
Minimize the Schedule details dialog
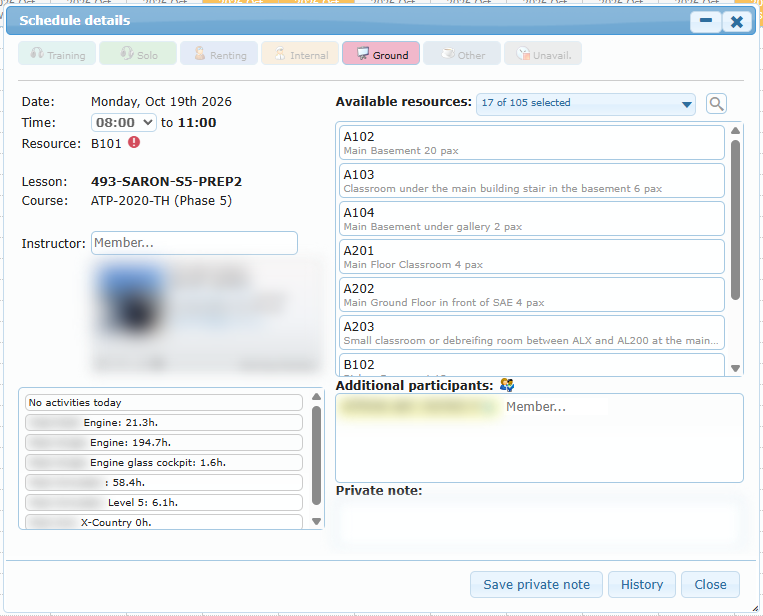(x=706, y=21)
